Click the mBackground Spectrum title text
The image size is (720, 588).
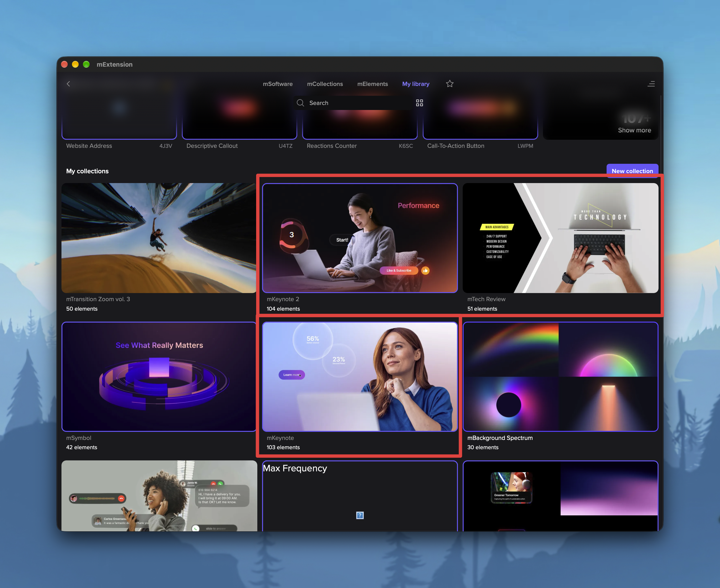500,438
